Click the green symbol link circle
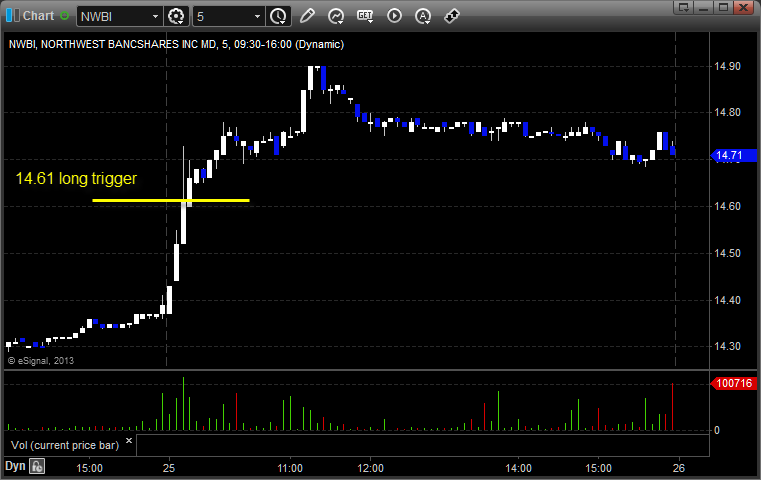Screen dimensions: 761x480 64,16
